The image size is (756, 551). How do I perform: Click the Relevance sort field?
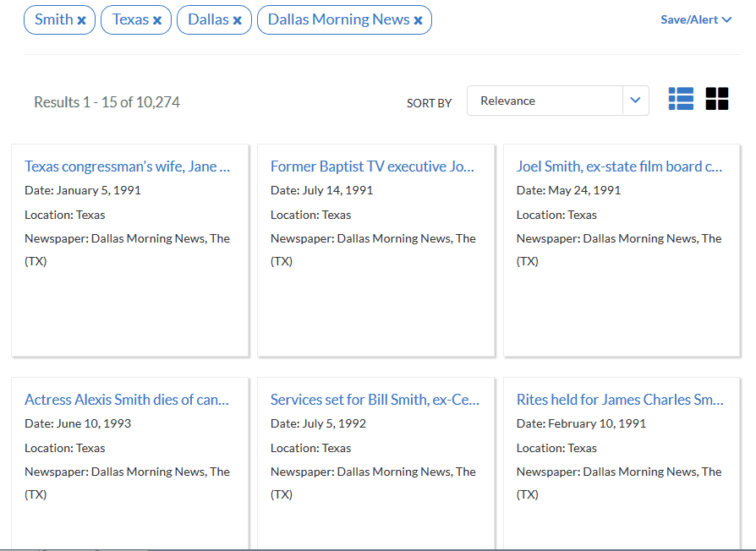(558, 101)
